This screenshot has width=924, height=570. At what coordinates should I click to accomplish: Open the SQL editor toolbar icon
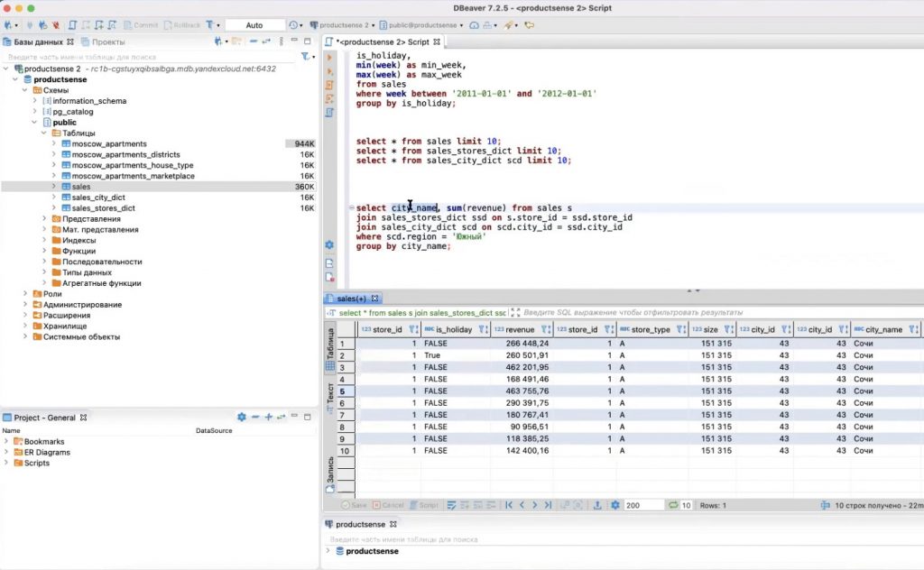pos(72,25)
